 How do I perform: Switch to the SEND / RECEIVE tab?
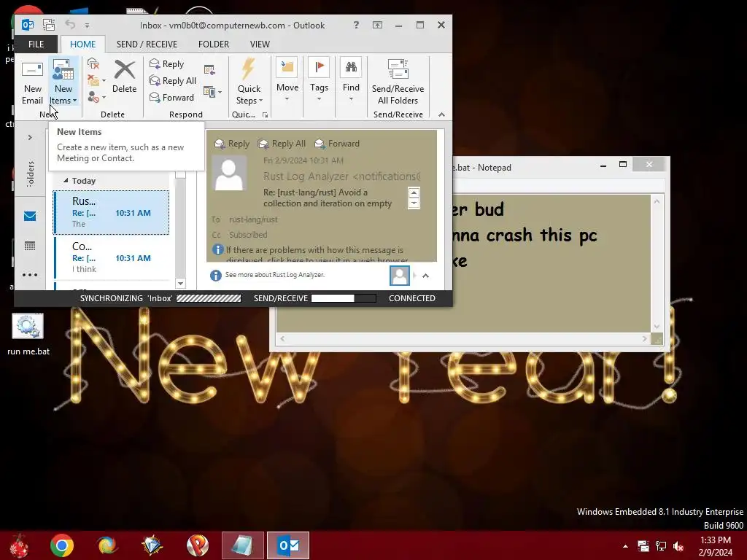point(147,44)
